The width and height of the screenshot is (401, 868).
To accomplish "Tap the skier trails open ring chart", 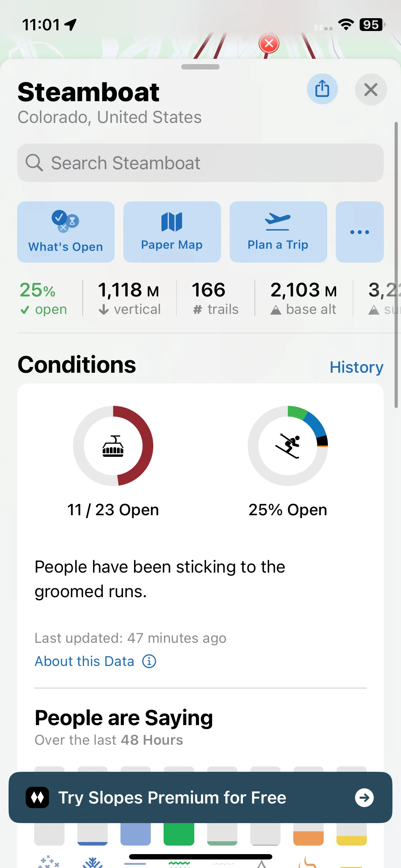I will pos(288,446).
